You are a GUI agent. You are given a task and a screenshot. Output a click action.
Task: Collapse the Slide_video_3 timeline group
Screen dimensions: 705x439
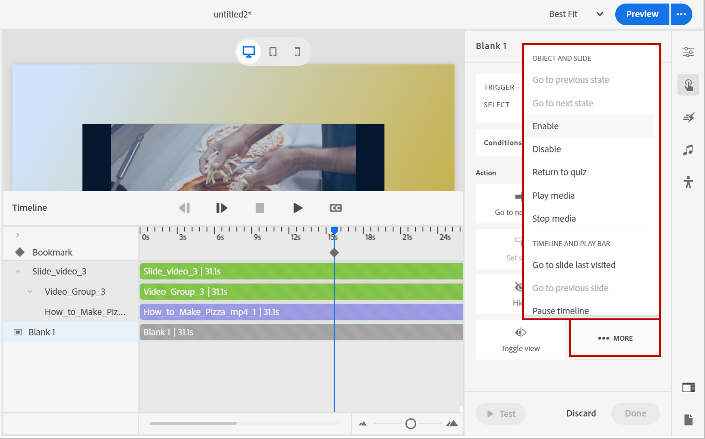click(18, 271)
